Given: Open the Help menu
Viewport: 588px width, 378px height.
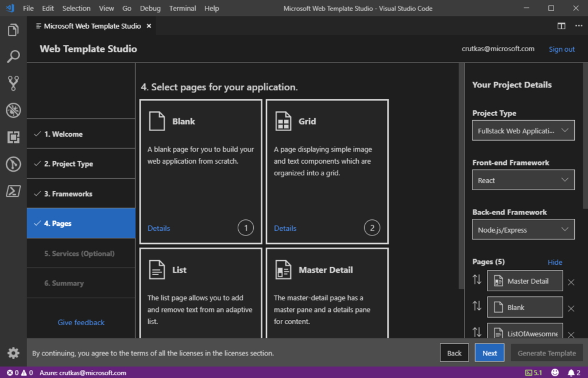Looking at the screenshot, I should 211,8.
